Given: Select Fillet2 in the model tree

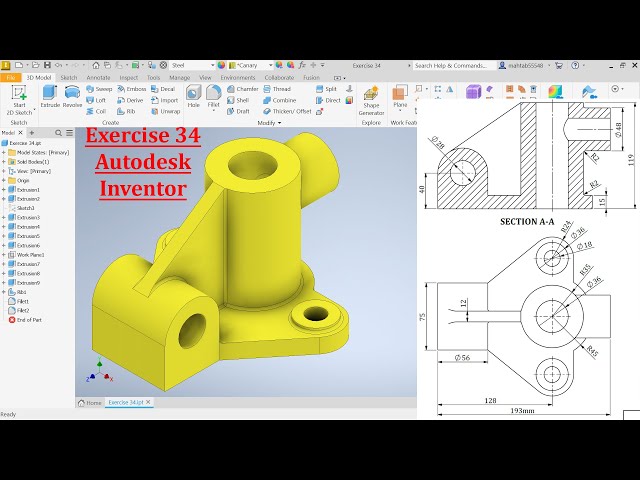Looking at the screenshot, I should 19,311.
